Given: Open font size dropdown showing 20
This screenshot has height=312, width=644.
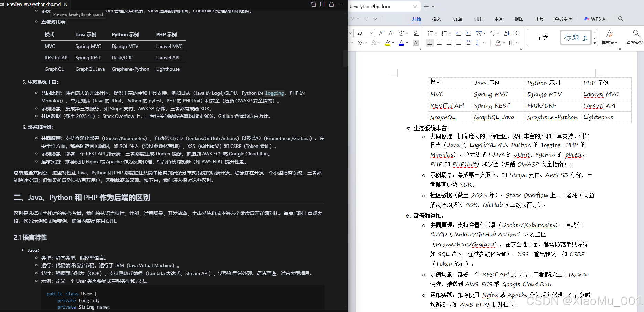Looking at the screenshot, I should (371, 33).
